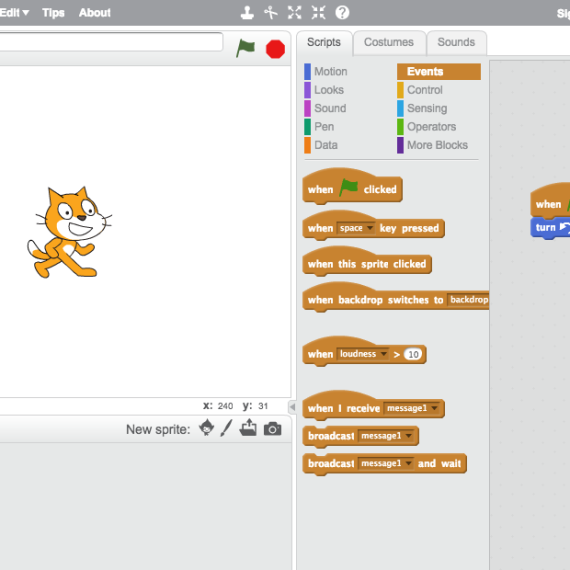
Task: Paint a new sprite with brush
Action: [x=226, y=428]
